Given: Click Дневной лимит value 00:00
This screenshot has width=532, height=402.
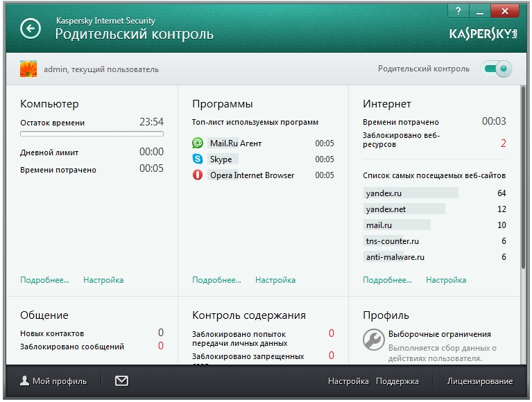Looking at the screenshot, I should [x=151, y=152].
